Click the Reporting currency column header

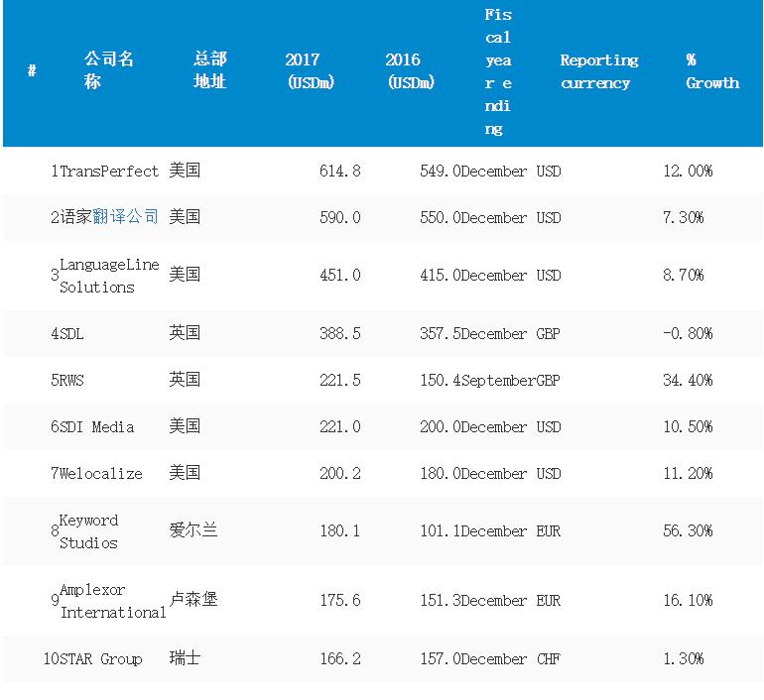coord(599,71)
